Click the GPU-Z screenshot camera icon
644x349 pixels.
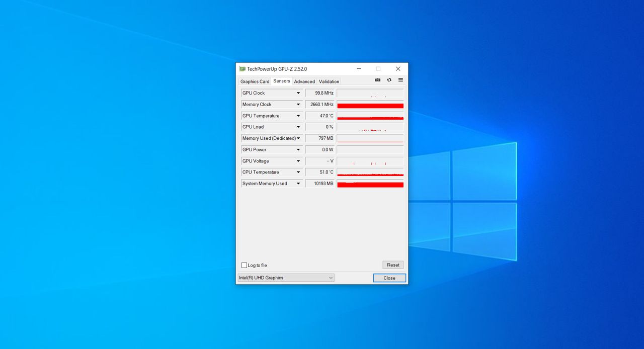coord(377,80)
